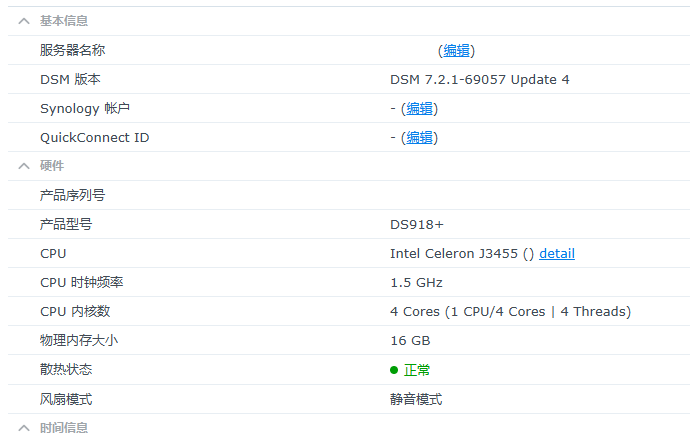Click the 服务器名称 row label
This screenshot has width=690, height=441.
point(72,50)
